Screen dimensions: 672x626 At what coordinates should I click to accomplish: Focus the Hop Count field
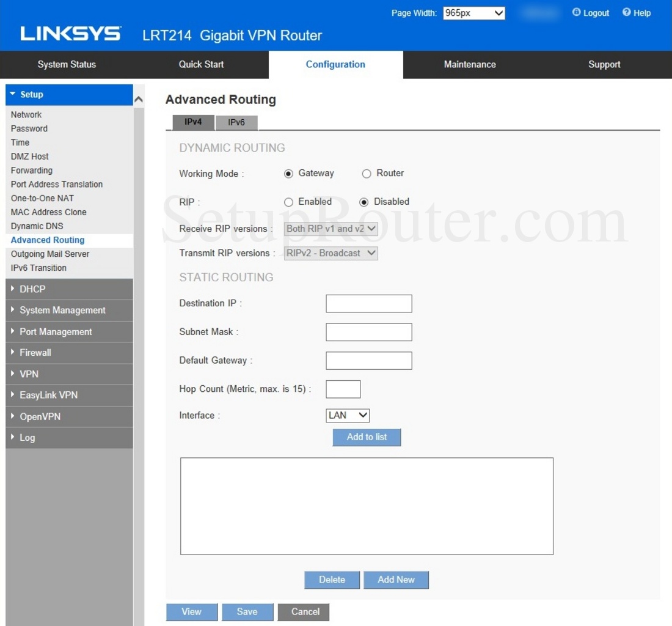click(x=343, y=389)
